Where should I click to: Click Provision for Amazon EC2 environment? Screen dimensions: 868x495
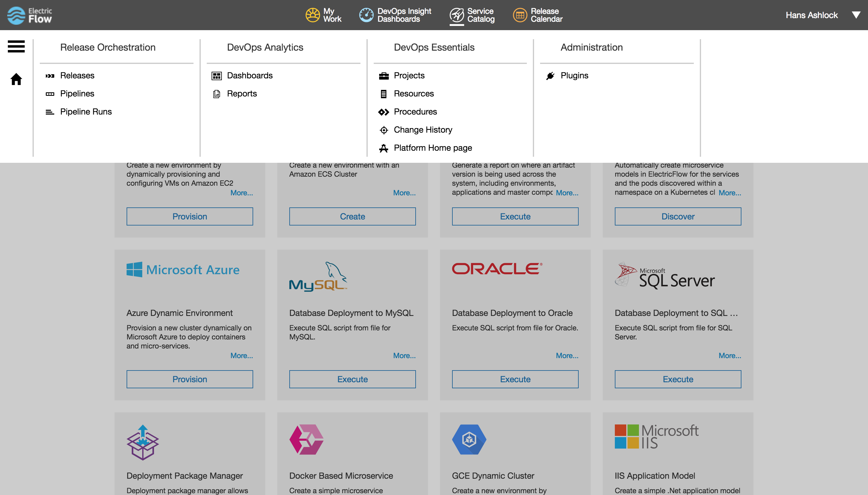(x=190, y=216)
